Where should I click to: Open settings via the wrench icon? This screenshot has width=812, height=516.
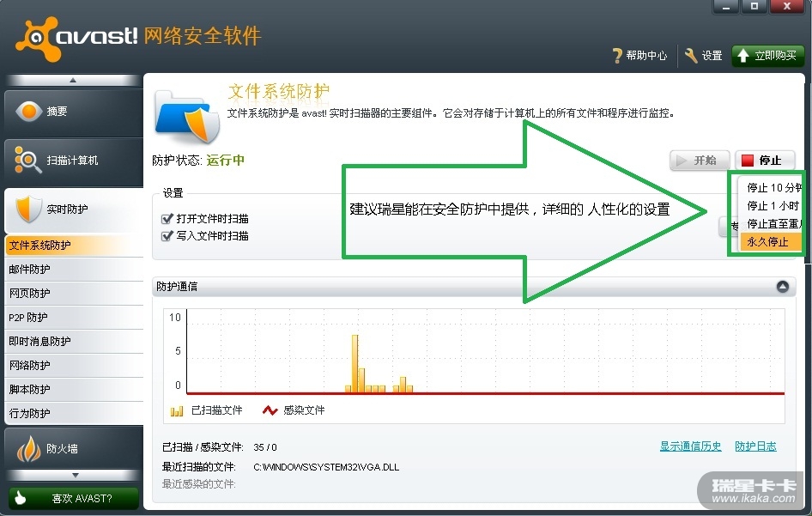[x=691, y=56]
